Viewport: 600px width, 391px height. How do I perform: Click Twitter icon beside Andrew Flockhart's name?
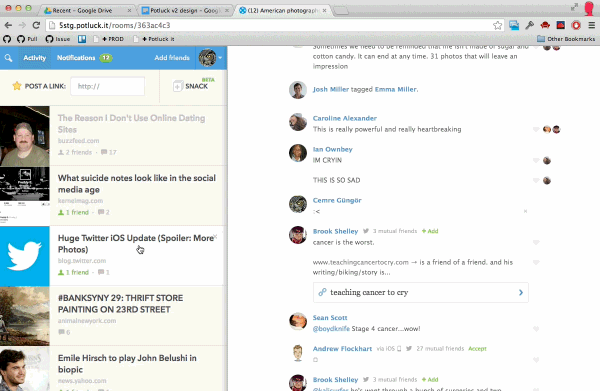(409, 349)
